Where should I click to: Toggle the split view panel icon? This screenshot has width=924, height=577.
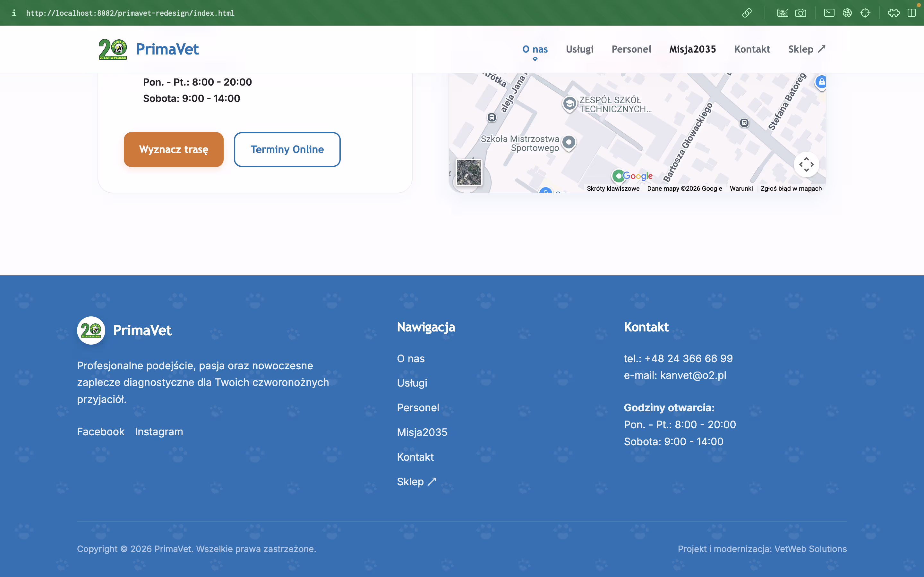click(912, 13)
